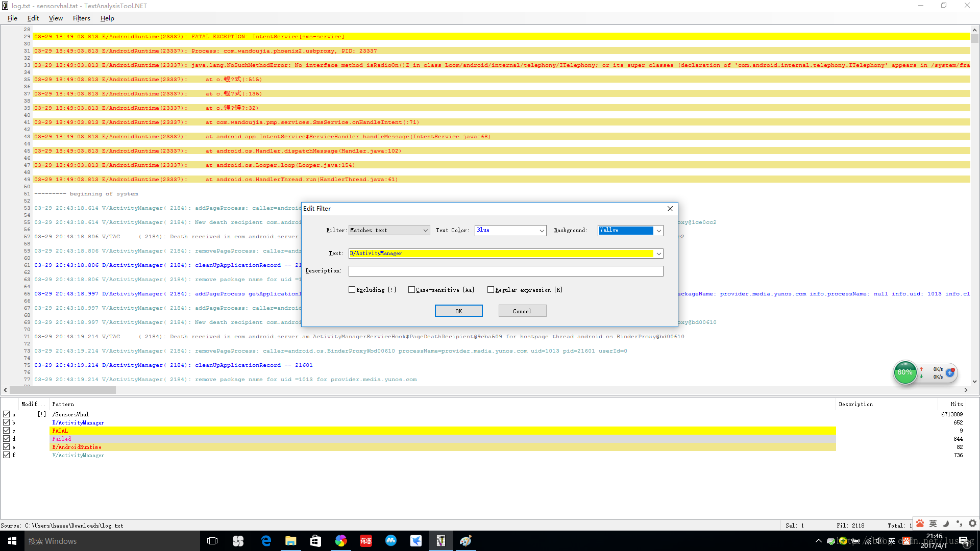The width and height of the screenshot is (980, 551).
Task: Open the blue Maxthon-style icon on taskbar
Action: pos(391,541)
